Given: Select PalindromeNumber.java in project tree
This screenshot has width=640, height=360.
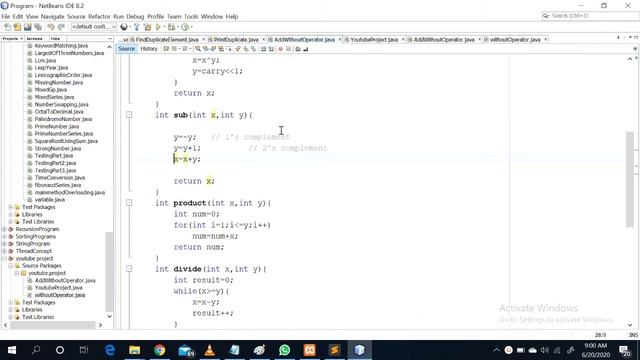Looking at the screenshot, I should 63,119.
